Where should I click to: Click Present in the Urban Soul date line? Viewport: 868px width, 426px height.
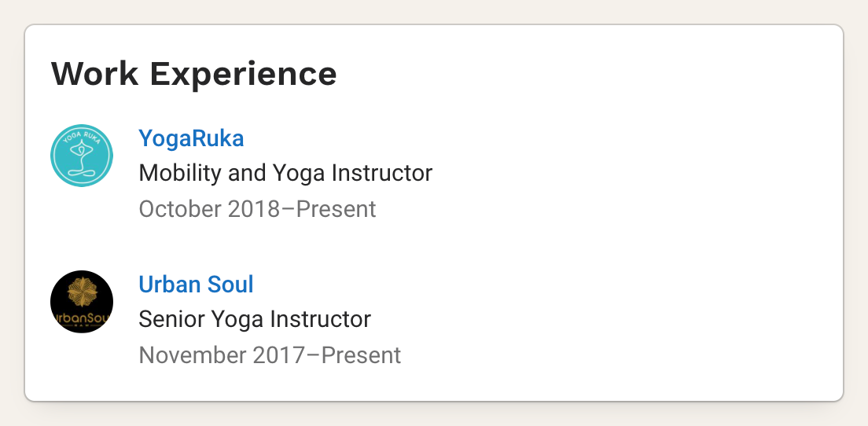click(x=361, y=355)
